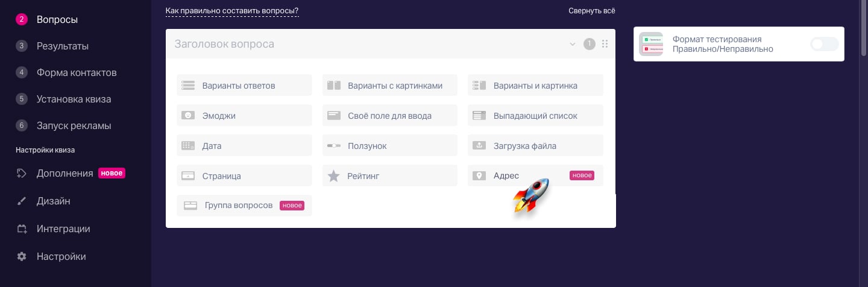Click the question number 1 badge
The image size is (868, 287).
click(589, 44)
